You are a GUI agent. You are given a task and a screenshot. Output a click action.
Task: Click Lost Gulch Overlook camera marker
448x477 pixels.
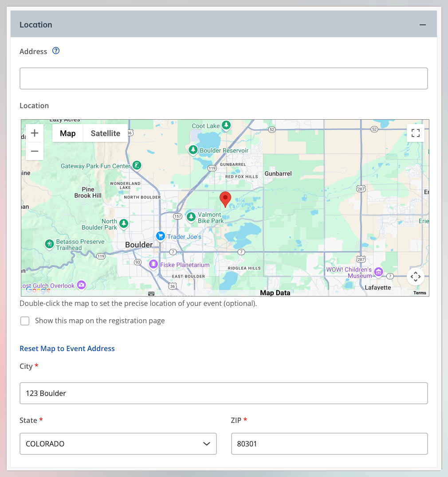click(x=81, y=285)
